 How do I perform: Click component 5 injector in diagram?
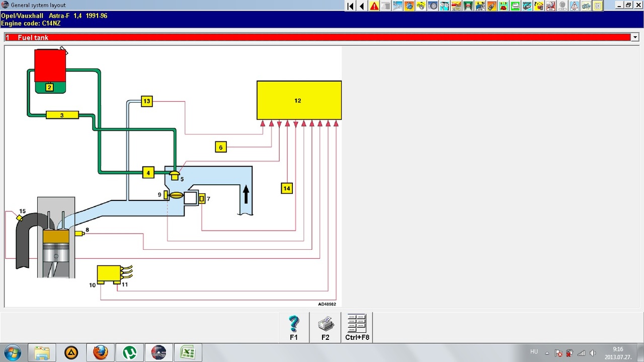coord(175,175)
